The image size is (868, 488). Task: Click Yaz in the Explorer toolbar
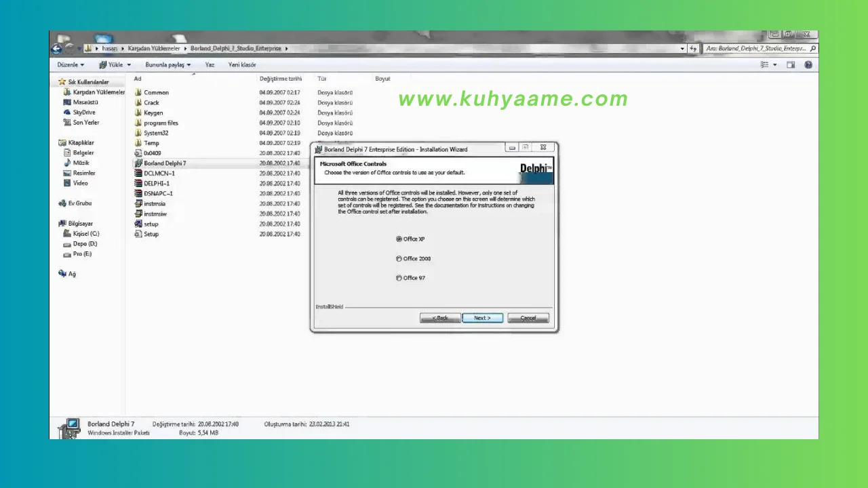point(210,64)
